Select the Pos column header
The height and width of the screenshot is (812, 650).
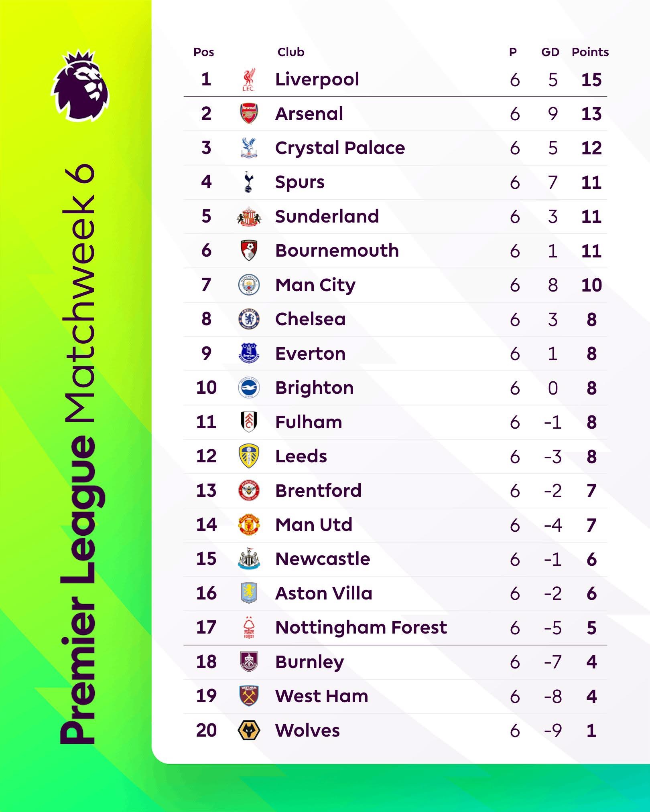[x=204, y=52]
